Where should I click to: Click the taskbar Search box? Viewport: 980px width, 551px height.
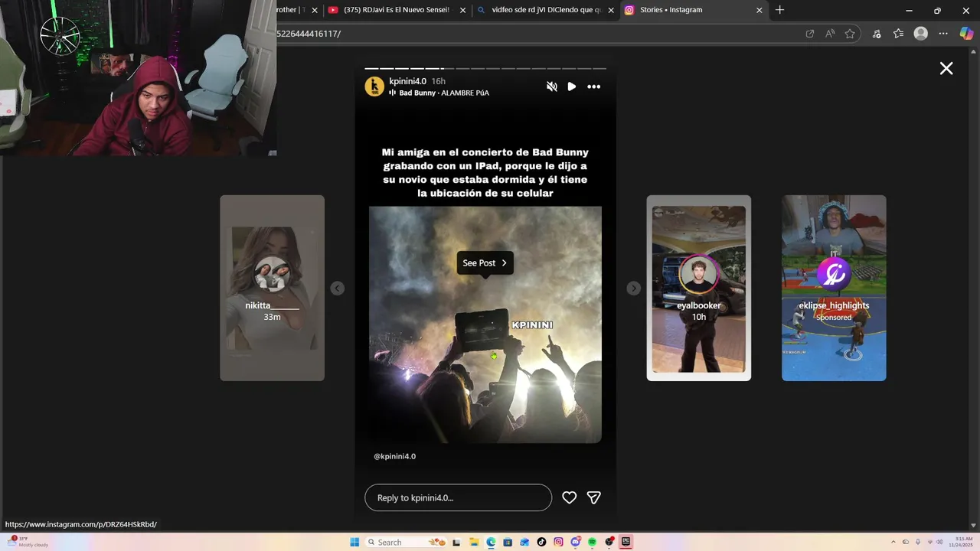click(x=406, y=542)
